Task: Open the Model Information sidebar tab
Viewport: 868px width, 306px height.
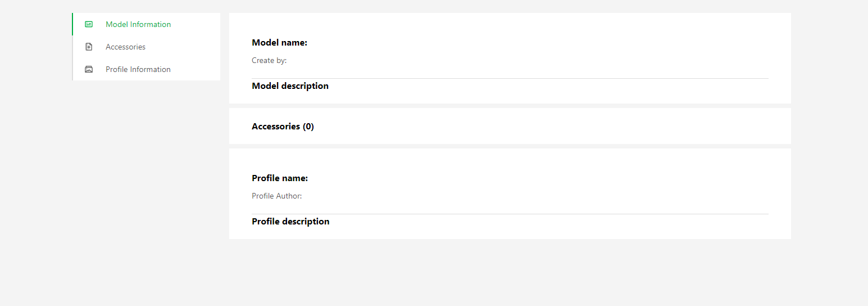Action: pyautogui.click(x=146, y=24)
